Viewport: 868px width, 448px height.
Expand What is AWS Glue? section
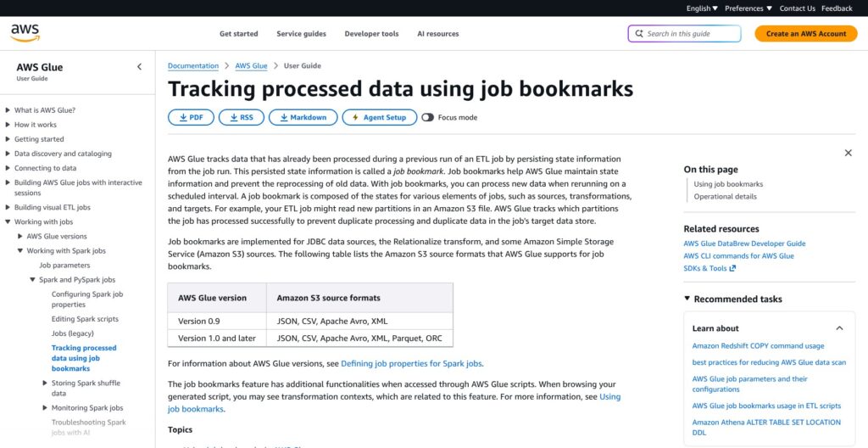point(8,110)
